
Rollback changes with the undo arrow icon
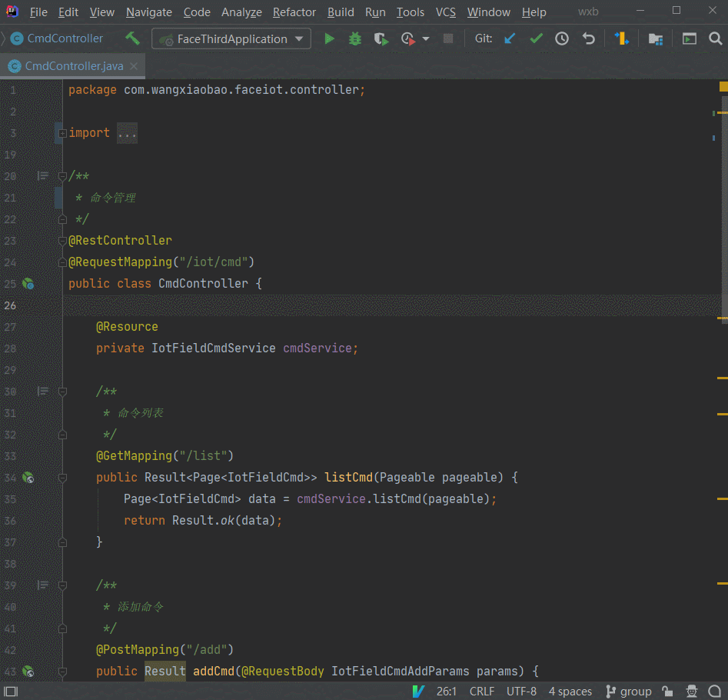click(x=589, y=38)
